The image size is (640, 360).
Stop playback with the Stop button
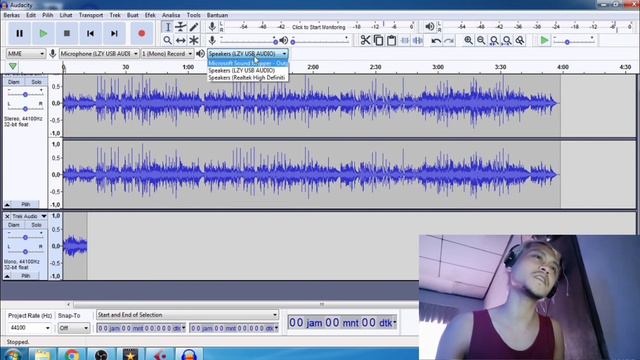point(67,33)
